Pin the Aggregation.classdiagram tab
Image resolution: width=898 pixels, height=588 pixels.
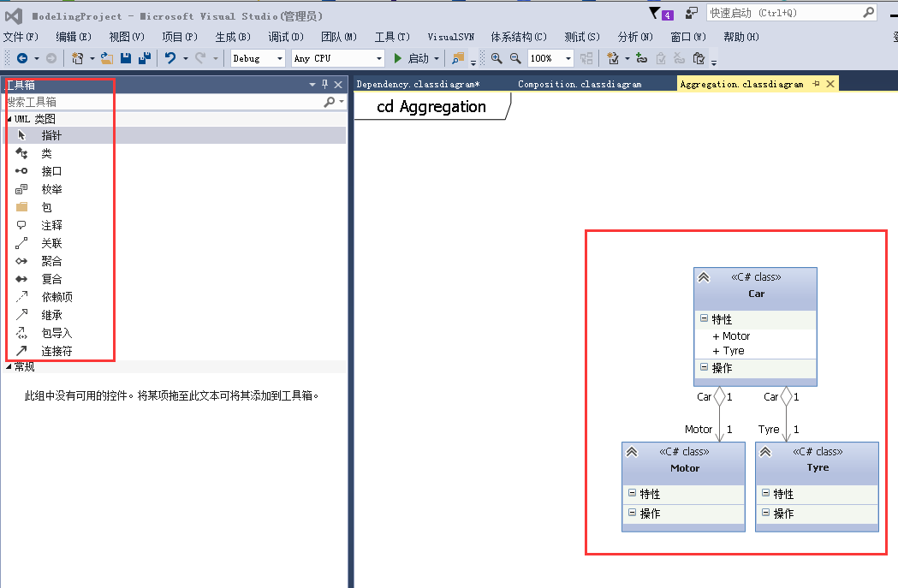pos(816,84)
